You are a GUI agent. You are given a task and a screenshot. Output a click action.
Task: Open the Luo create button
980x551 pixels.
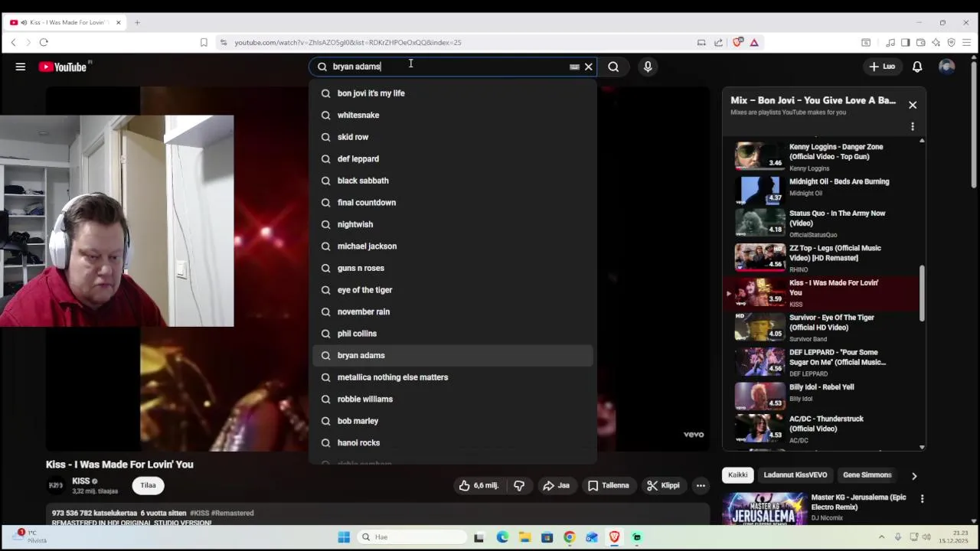[882, 67]
